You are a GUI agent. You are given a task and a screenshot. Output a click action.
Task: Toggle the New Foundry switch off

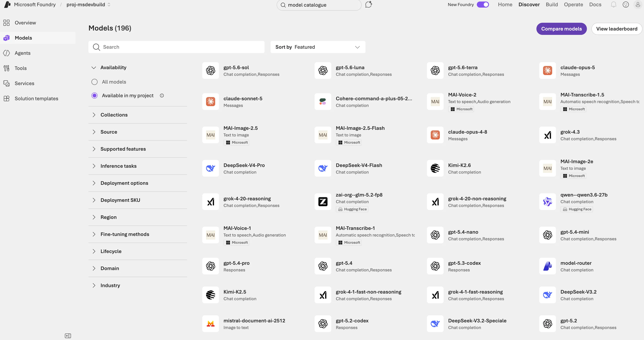(483, 5)
